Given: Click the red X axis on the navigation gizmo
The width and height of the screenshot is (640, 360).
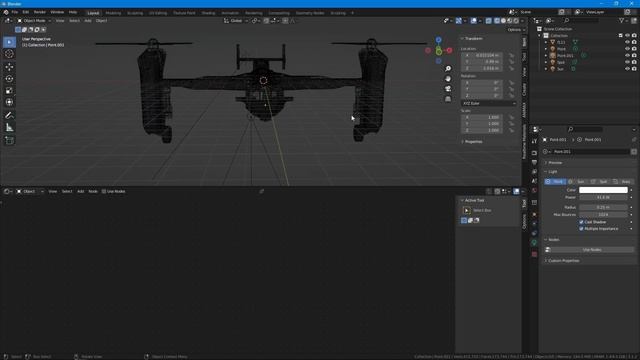Looking at the screenshot, I should (449, 51).
